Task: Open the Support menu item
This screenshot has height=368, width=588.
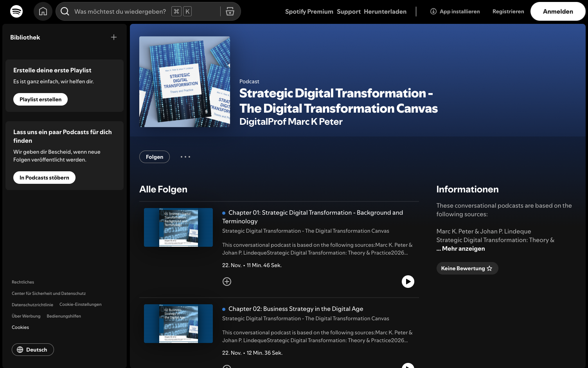Action: [x=349, y=11]
